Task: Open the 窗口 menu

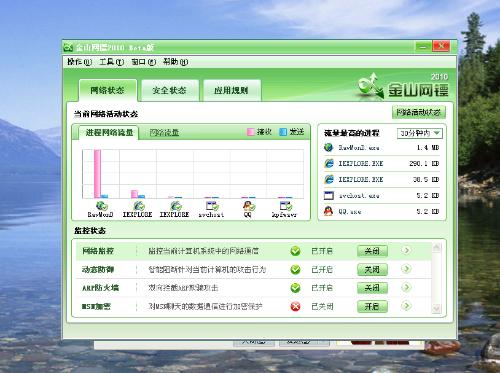Action: coord(143,62)
